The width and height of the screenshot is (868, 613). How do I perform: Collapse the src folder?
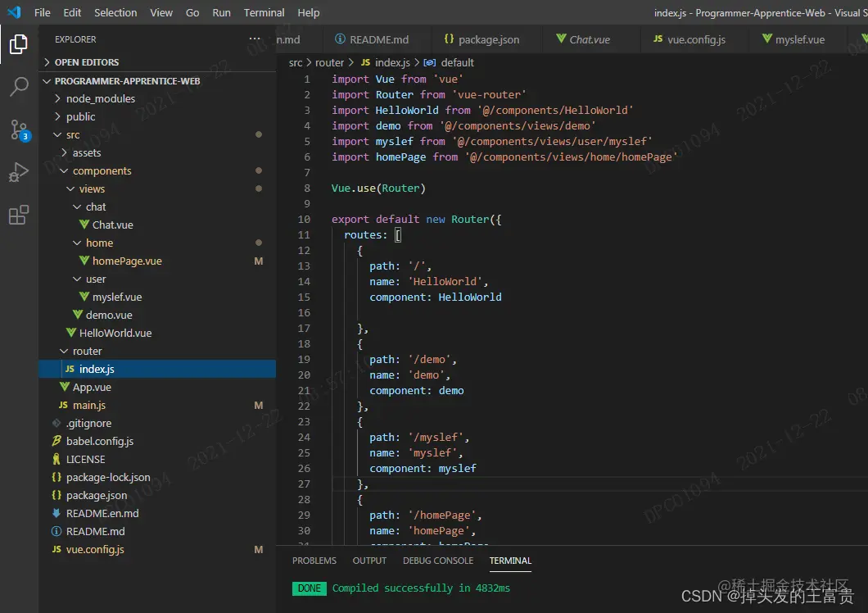coord(57,134)
